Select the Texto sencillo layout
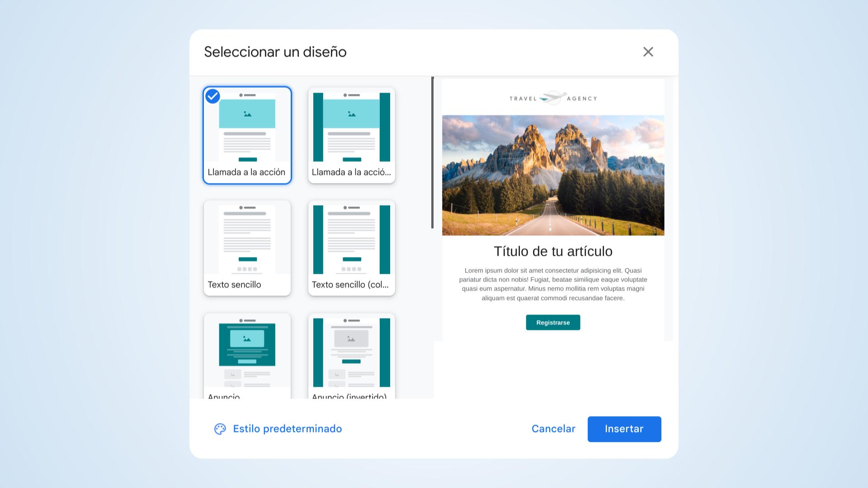The height and width of the screenshot is (488, 868). tap(247, 248)
